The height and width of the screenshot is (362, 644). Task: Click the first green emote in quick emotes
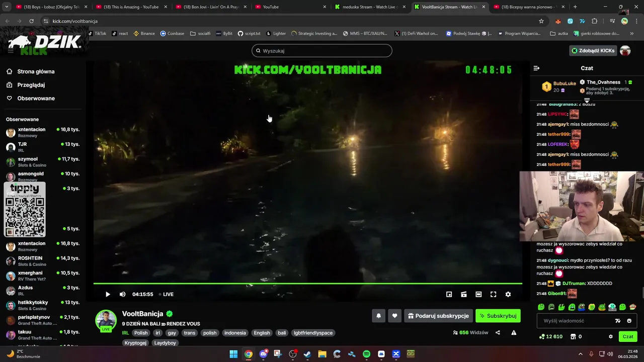click(541, 307)
